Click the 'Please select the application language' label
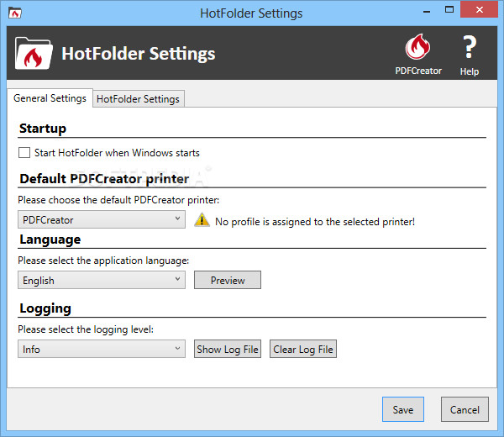This screenshot has height=437, width=504. [103, 261]
